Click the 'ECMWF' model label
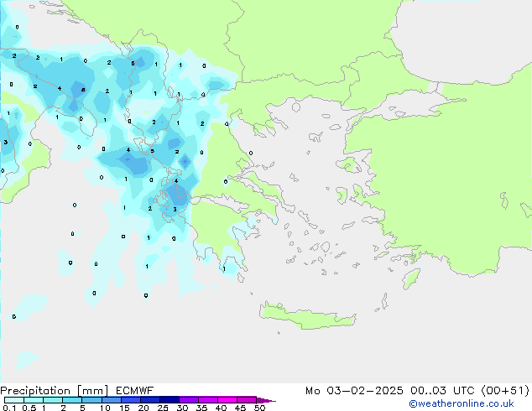The height and width of the screenshot is (411, 532). (x=135, y=391)
